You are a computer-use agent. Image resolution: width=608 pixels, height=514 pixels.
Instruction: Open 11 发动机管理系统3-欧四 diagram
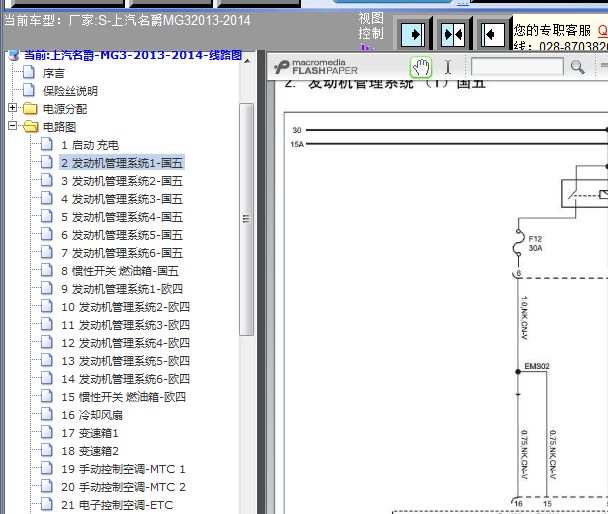(126, 325)
